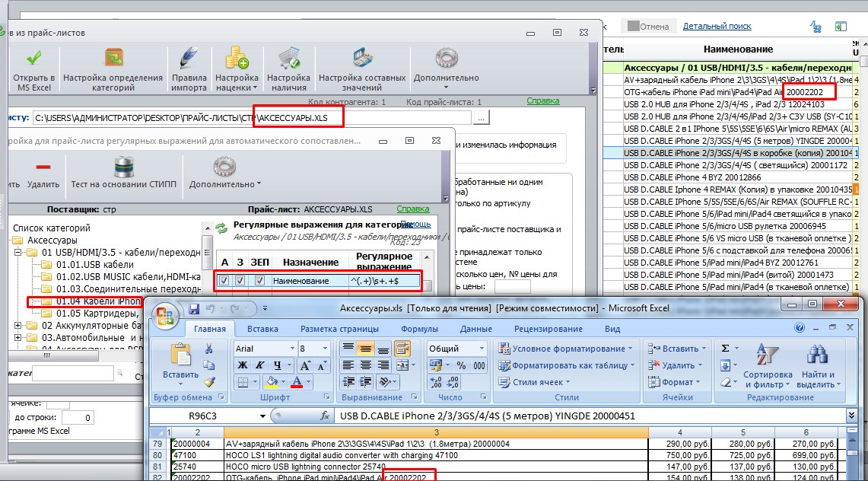Increase indent in alignment group
868x481 pixels.
point(365,382)
